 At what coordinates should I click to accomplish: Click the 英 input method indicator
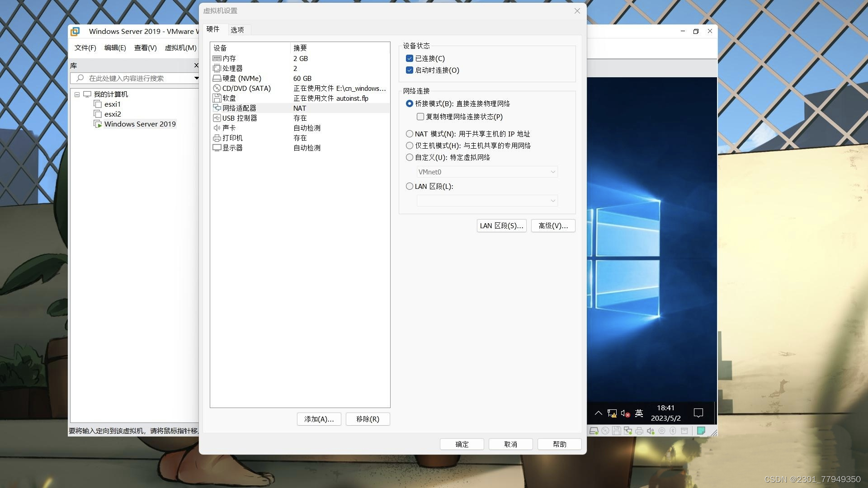(x=639, y=413)
